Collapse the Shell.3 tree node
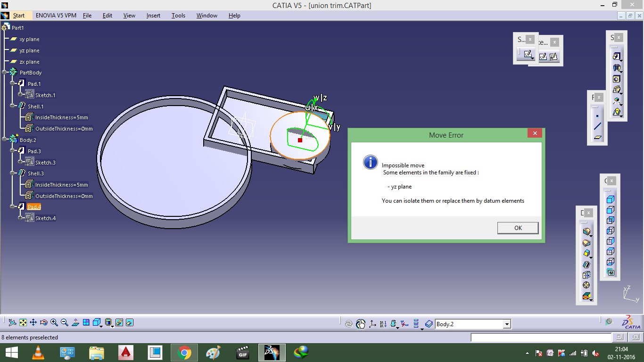The width and height of the screenshot is (644, 362). [13, 173]
